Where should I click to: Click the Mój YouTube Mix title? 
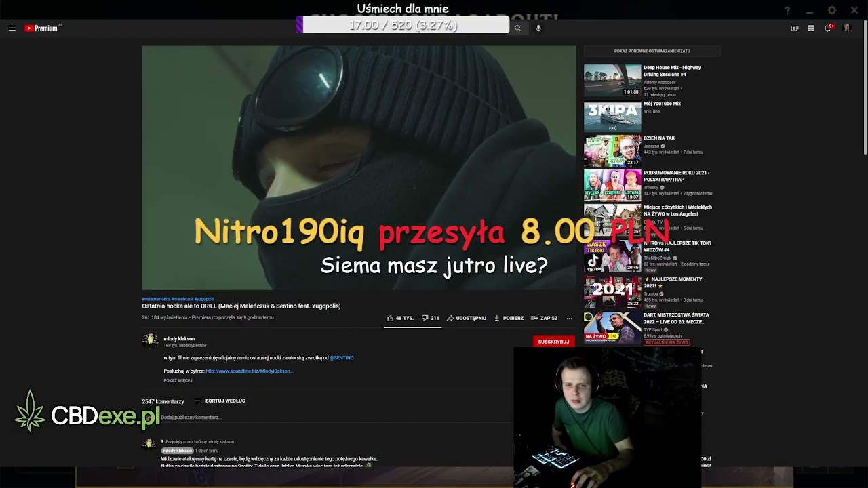(x=662, y=104)
